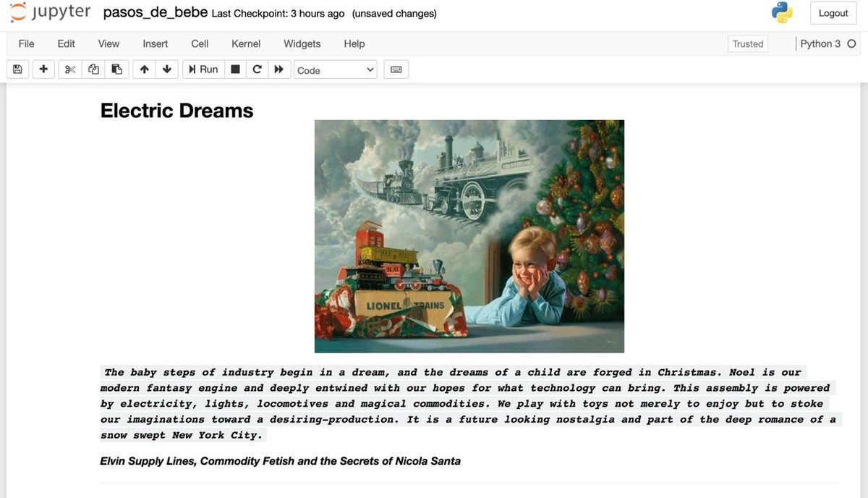Screen dimensions: 868x498
Task: Open the File menu
Action: [26, 43]
